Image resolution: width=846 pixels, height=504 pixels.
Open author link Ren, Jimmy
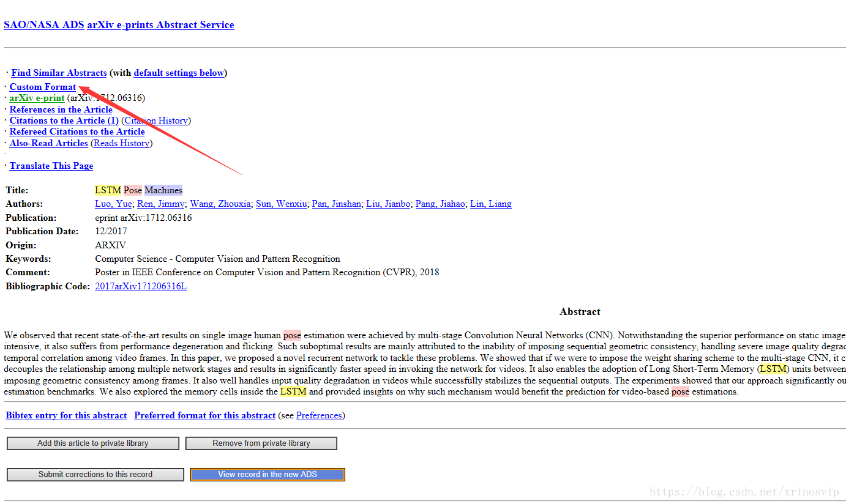tap(160, 204)
